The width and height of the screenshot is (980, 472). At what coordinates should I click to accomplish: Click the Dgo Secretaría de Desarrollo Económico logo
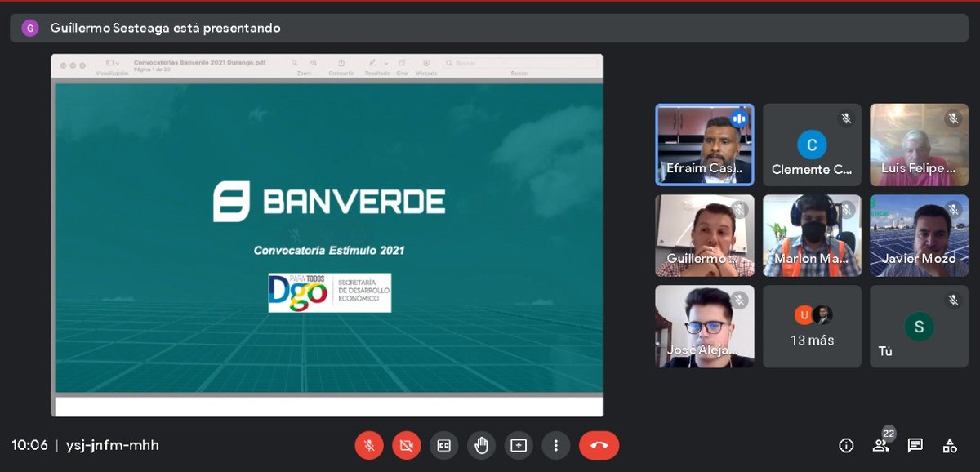click(x=329, y=292)
